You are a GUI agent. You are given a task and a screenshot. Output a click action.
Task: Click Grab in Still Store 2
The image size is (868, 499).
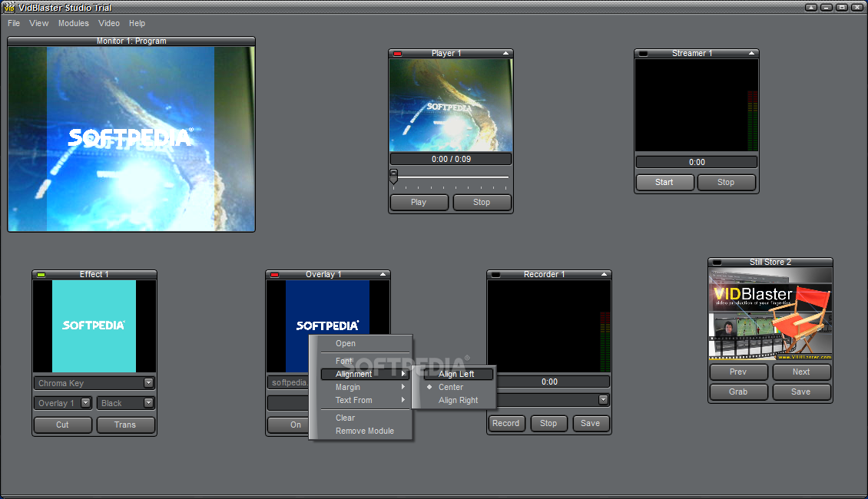pyautogui.click(x=738, y=392)
